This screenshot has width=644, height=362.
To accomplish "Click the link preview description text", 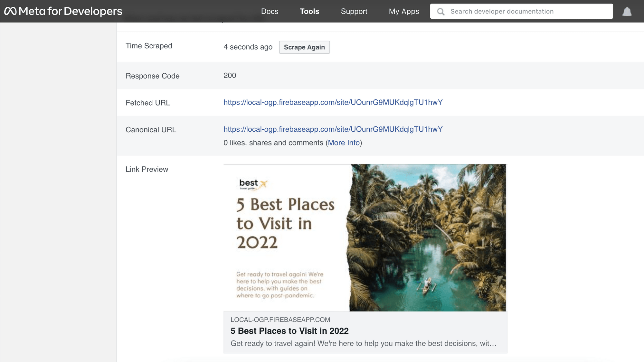I will click(363, 344).
